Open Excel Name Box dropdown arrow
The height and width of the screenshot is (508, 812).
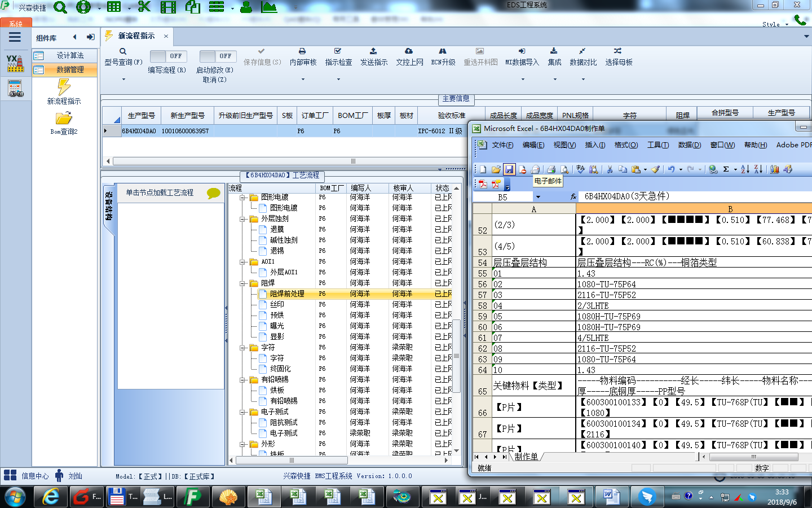pyautogui.click(x=538, y=197)
